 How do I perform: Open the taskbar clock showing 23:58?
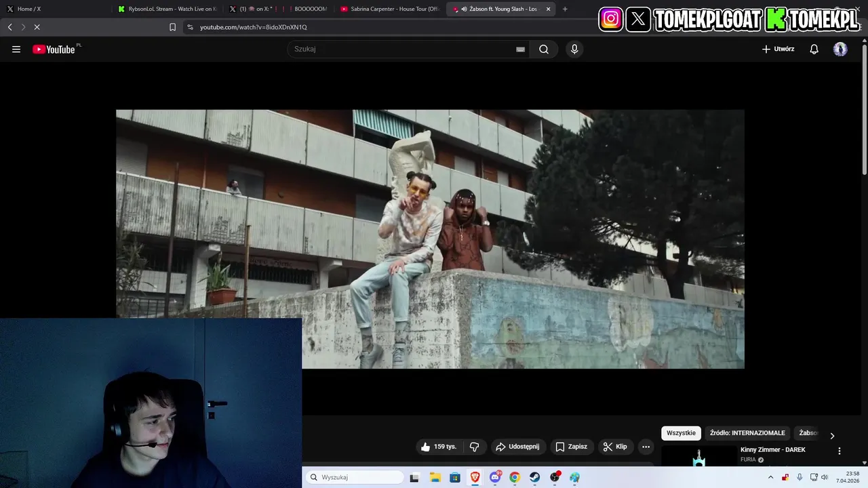tap(848, 477)
